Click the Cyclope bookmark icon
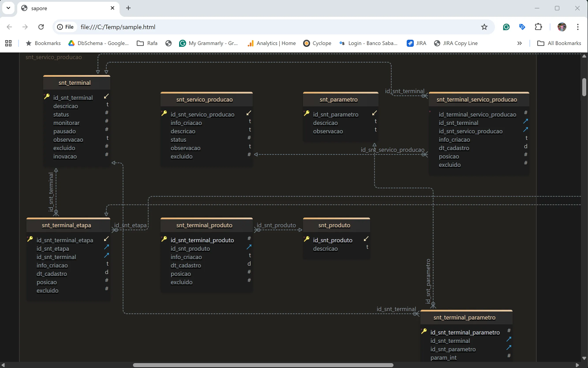588x368 pixels. (307, 43)
